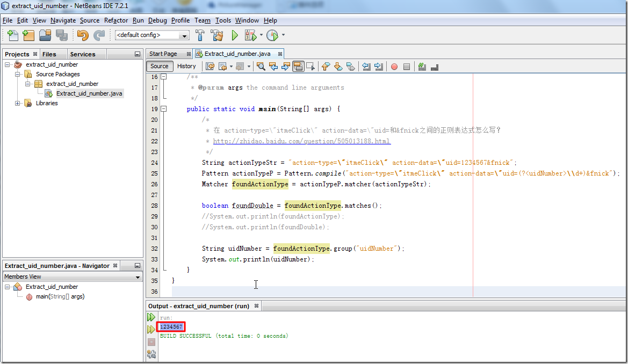Screen dimensions: 628x364
Task: Click Clean and Build Project icon
Action: pos(217,35)
